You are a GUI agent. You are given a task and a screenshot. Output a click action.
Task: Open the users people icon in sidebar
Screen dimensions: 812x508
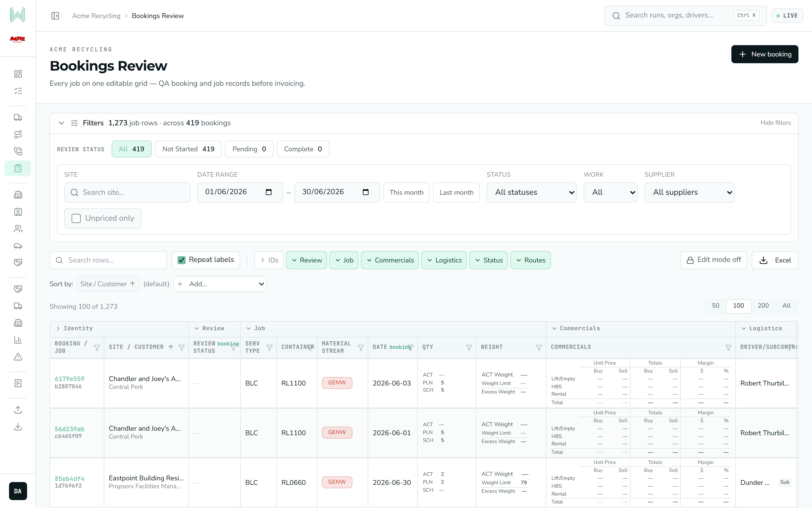(x=18, y=229)
